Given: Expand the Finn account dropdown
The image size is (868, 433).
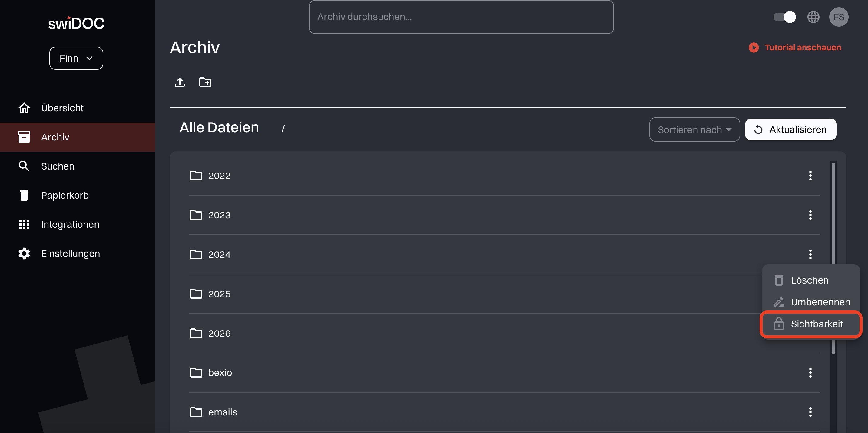Looking at the screenshot, I should [76, 58].
